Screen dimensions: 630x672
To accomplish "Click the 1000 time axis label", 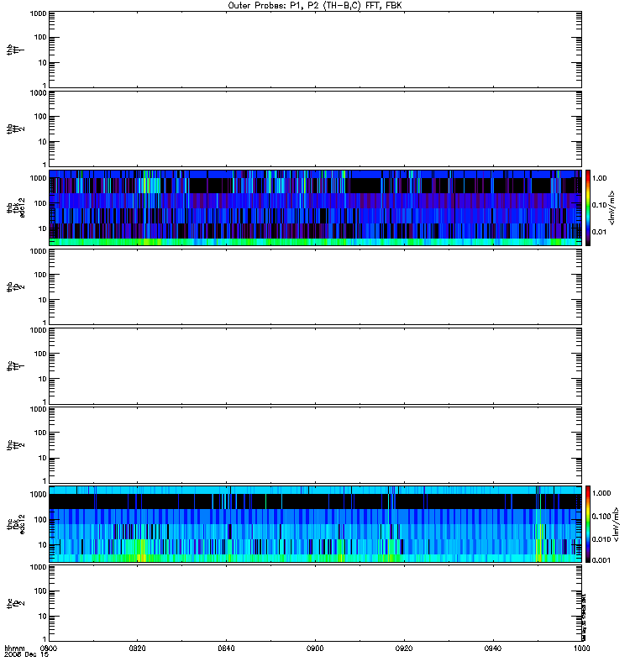I will tap(582, 648).
